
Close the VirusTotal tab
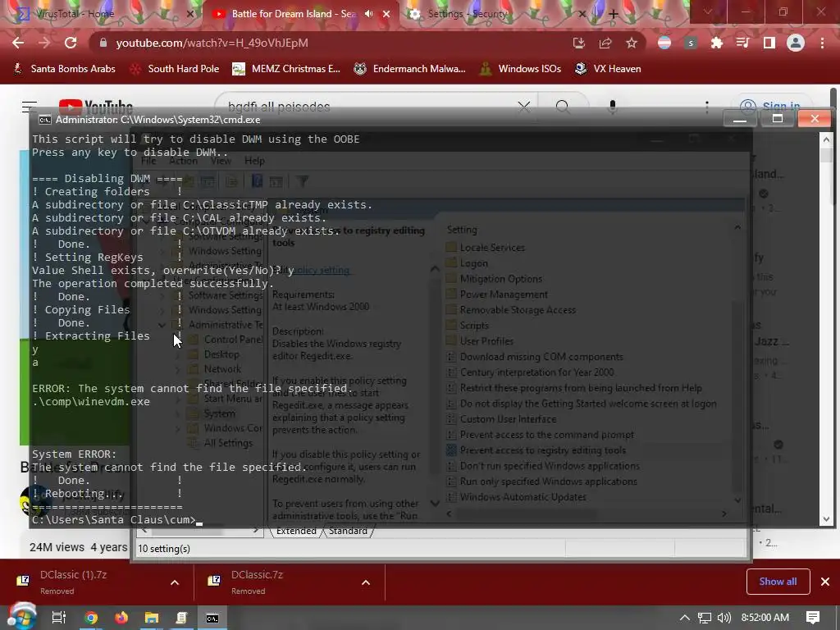coord(189,15)
